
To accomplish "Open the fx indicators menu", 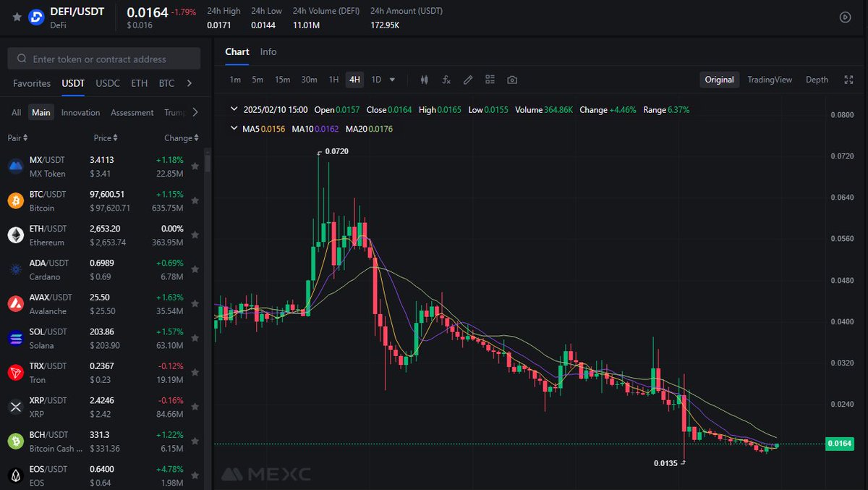I will (x=446, y=80).
